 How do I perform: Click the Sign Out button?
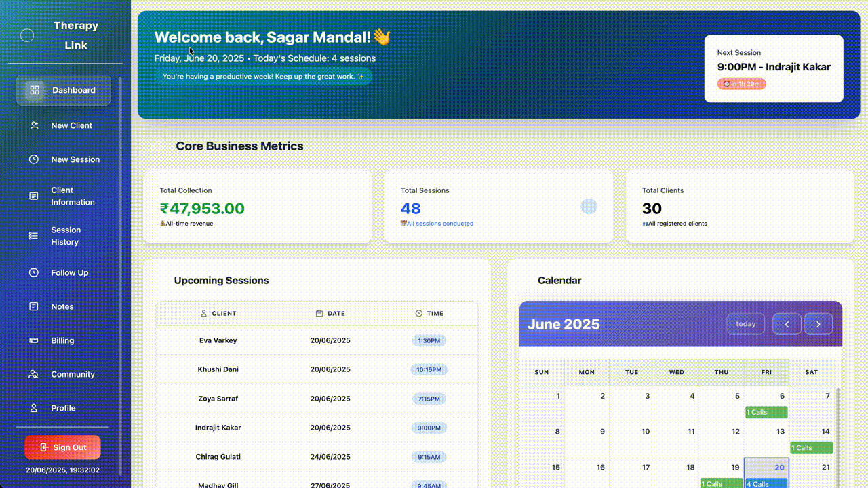(62, 447)
